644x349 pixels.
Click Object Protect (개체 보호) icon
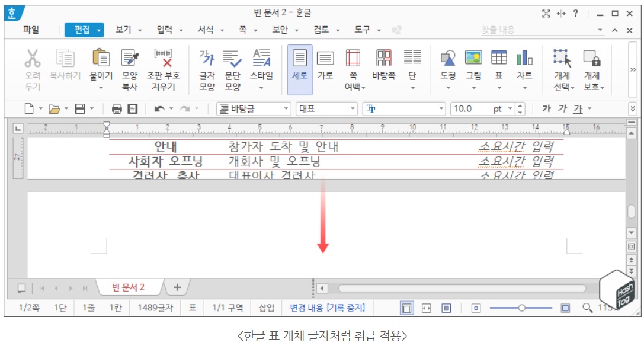point(592,58)
